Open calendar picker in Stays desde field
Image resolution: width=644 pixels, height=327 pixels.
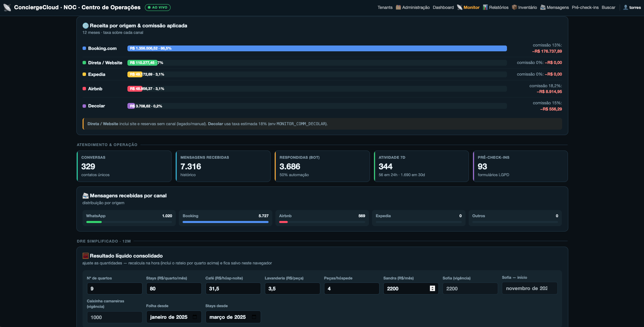(x=254, y=317)
